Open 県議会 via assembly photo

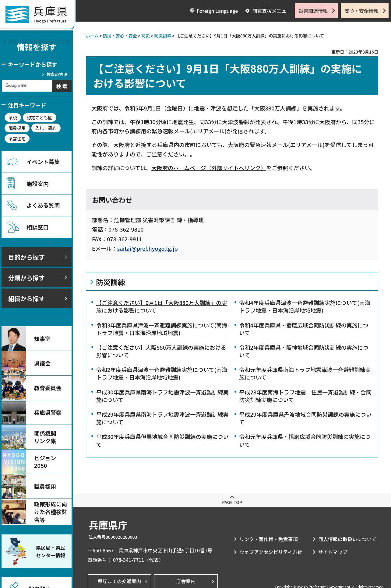14,363
